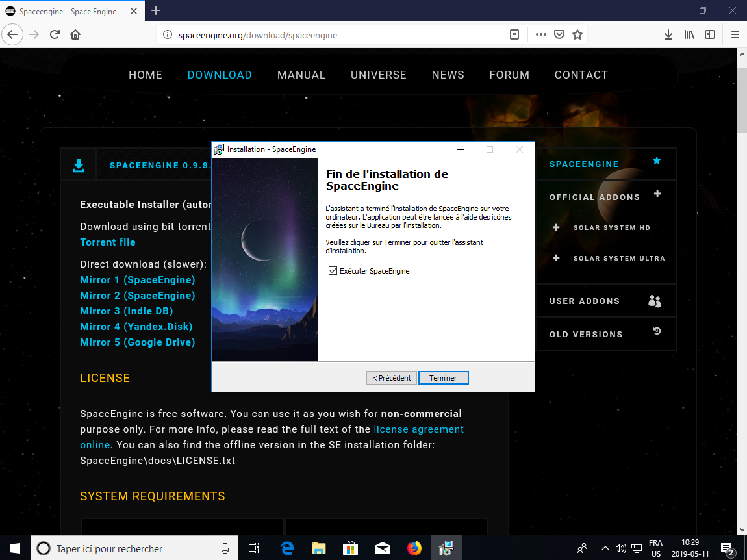747x560 pixels.
Task: Open the Firefox downloads panel
Action: 668,35
